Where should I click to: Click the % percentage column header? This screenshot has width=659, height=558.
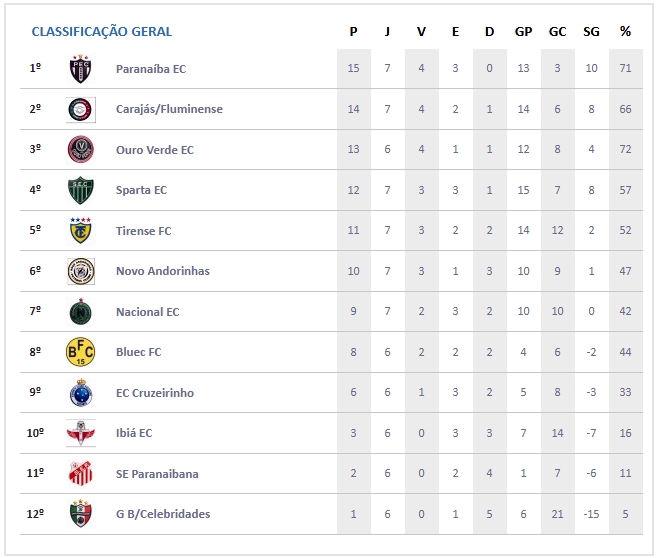[625, 32]
